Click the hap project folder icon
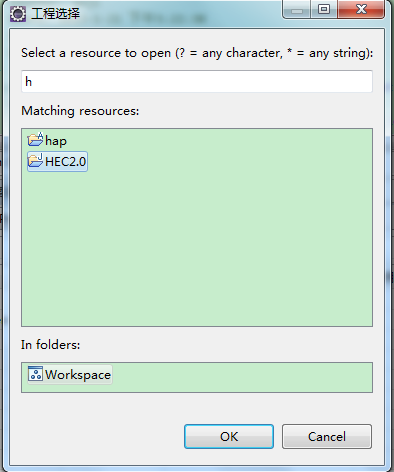The image size is (394, 472). pos(35,139)
